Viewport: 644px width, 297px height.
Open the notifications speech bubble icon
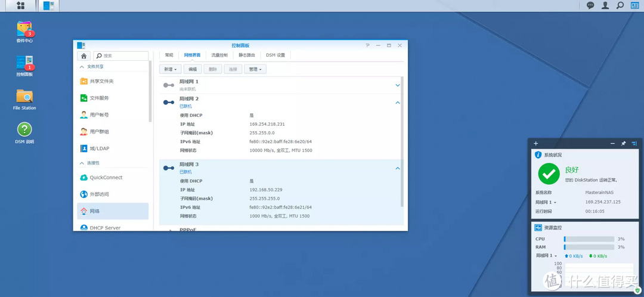(x=590, y=5)
